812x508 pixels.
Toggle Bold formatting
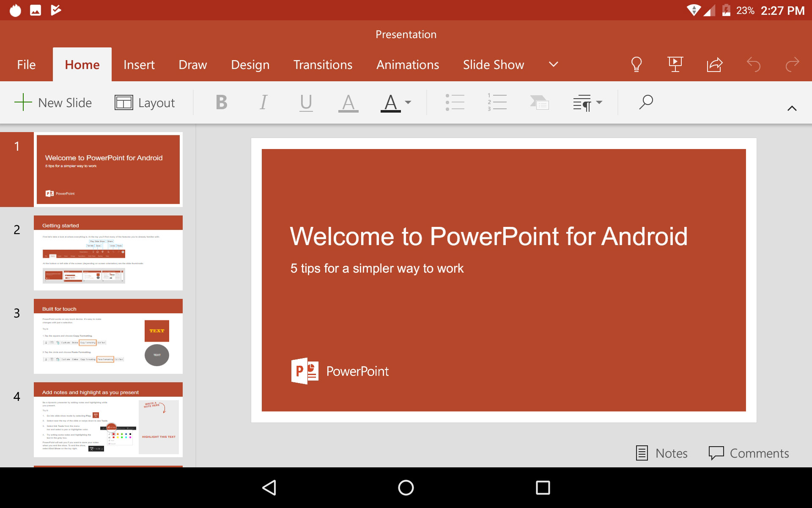(x=222, y=102)
